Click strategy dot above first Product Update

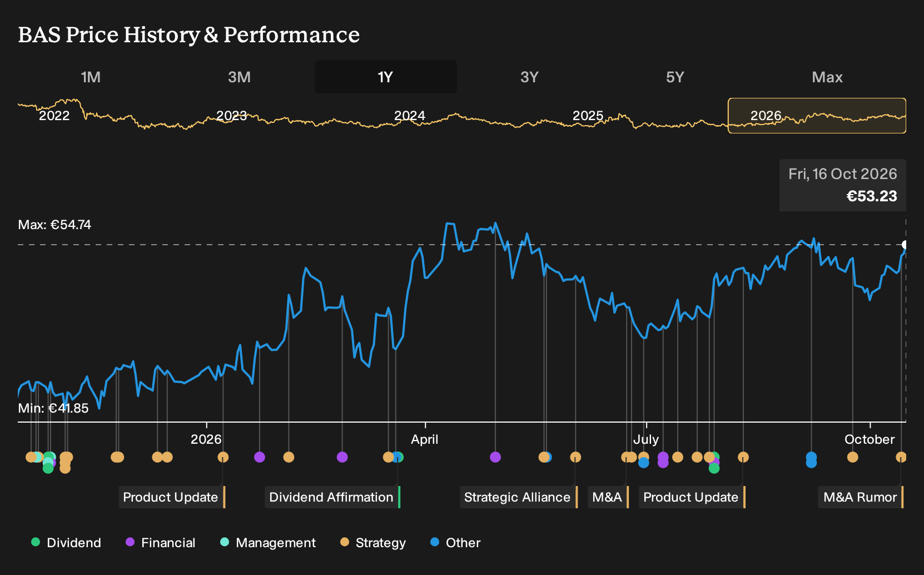point(223,457)
